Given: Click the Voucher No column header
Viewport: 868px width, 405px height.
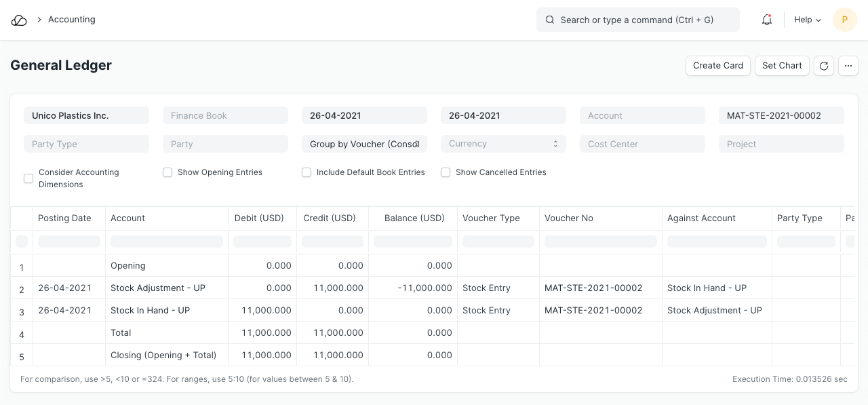Looking at the screenshot, I should [x=569, y=218].
